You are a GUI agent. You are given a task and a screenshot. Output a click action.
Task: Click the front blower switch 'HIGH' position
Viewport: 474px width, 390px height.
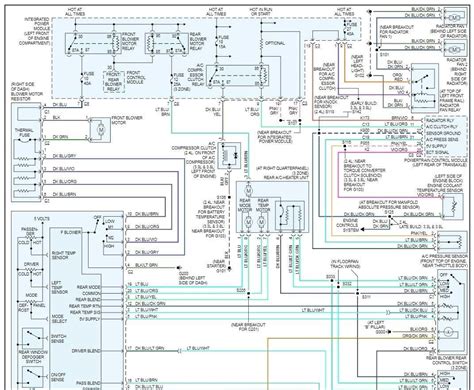109,246
